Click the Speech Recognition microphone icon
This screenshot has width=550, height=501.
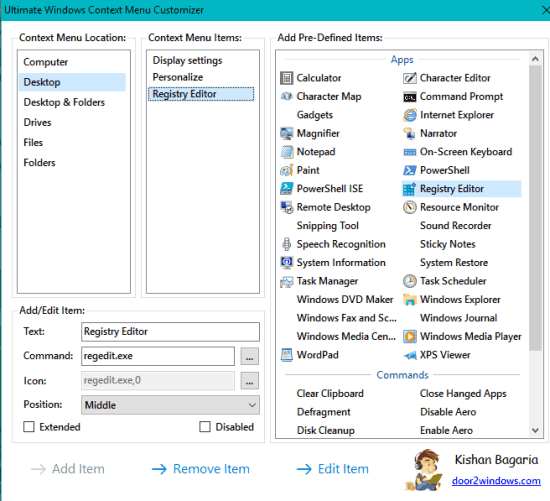point(286,244)
